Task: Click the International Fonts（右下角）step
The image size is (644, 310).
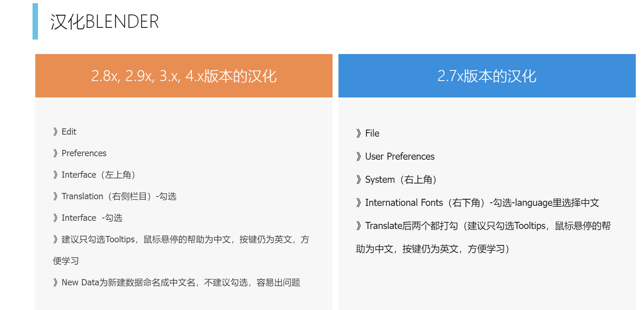Action: [478, 202]
